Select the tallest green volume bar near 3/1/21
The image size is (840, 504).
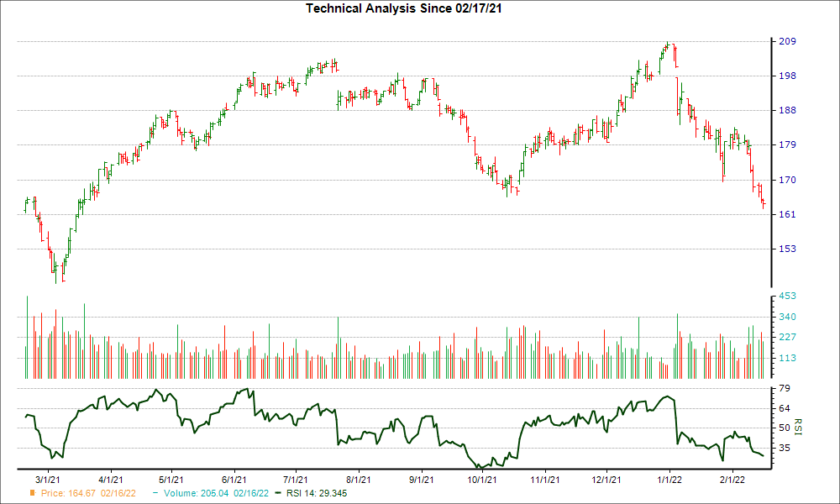tap(26, 336)
